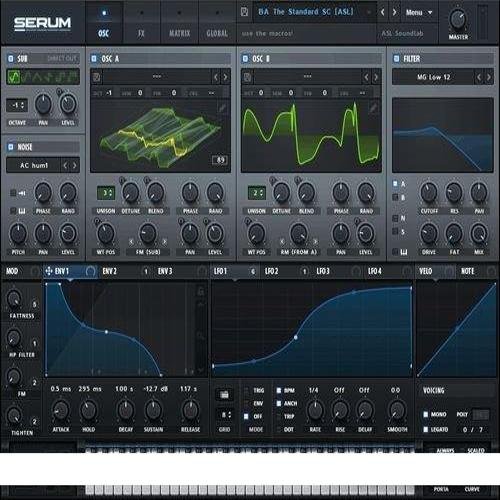The width and height of the screenshot is (500, 500).
Task: Click the MASTER volume knob
Action: point(458,19)
